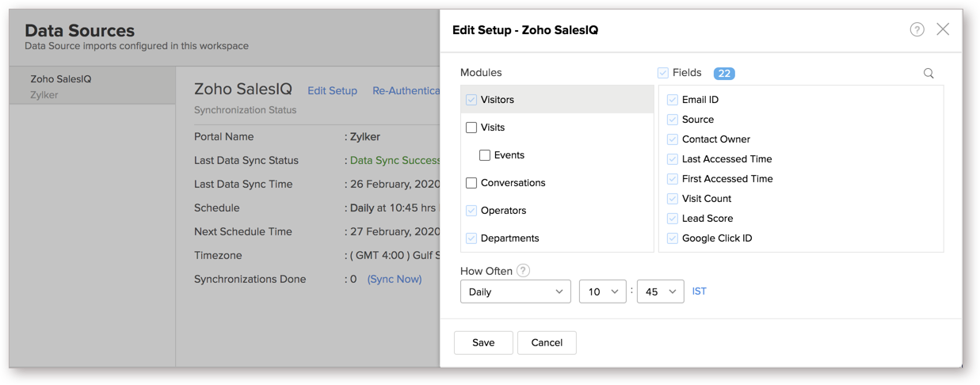Toggle the Operators module checkbox
980x385 pixels.
(471, 211)
